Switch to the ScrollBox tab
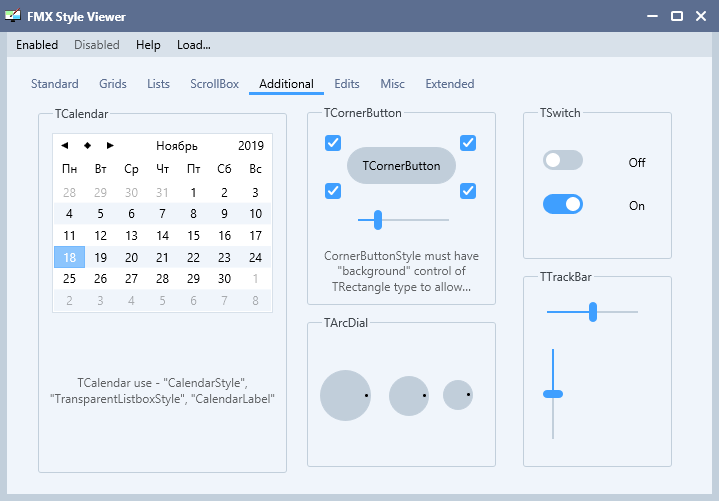Image resolution: width=719 pixels, height=501 pixels. [x=215, y=84]
